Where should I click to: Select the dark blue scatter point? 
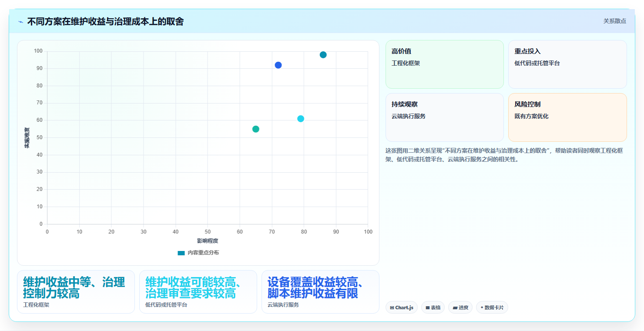point(278,65)
